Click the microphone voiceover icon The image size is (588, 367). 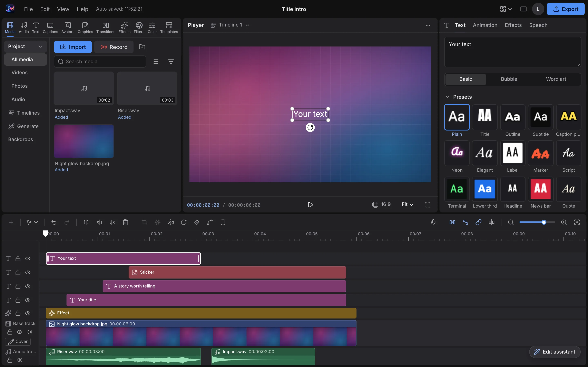pyautogui.click(x=433, y=222)
